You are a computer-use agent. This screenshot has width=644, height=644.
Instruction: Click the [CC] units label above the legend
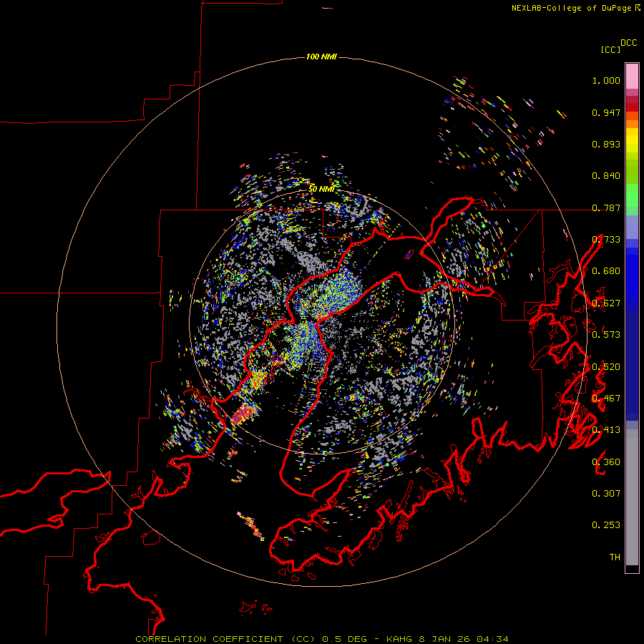coord(610,49)
